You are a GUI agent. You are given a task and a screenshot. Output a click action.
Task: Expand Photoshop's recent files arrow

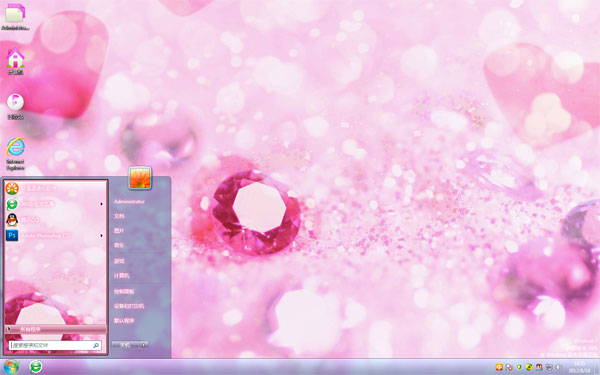(x=101, y=235)
